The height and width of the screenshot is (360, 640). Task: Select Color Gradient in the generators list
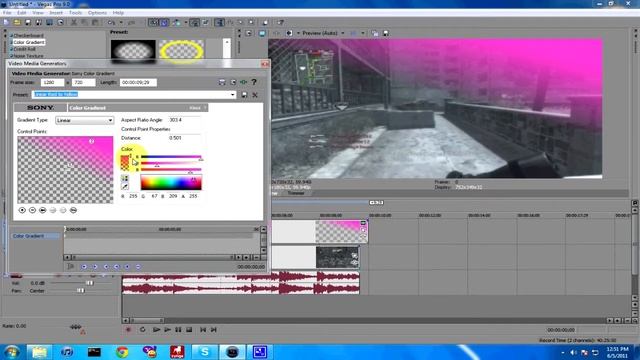click(x=29, y=42)
